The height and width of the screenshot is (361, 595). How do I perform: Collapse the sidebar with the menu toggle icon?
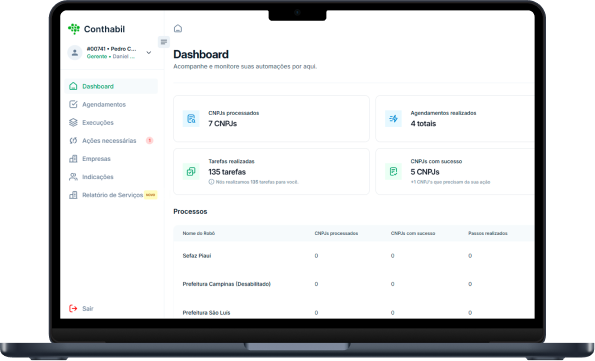pyautogui.click(x=164, y=42)
